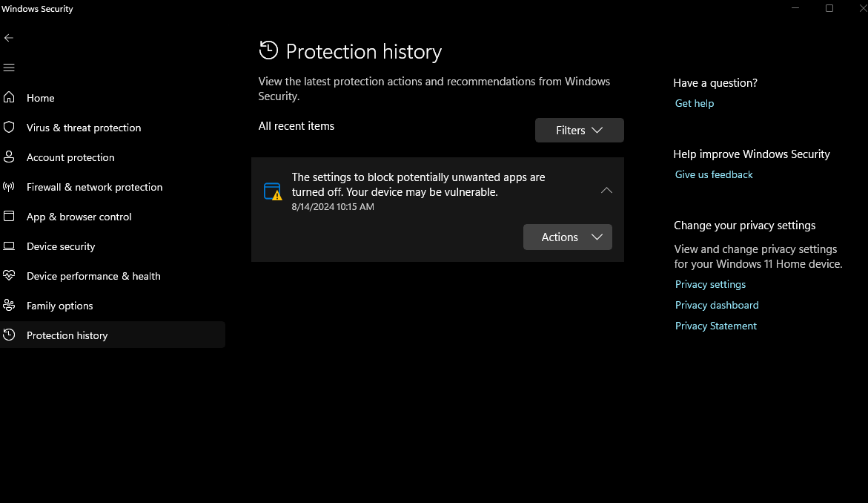Click the laptop icon for Device security
This screenshot has height=503, width=868.
[9, 246]
